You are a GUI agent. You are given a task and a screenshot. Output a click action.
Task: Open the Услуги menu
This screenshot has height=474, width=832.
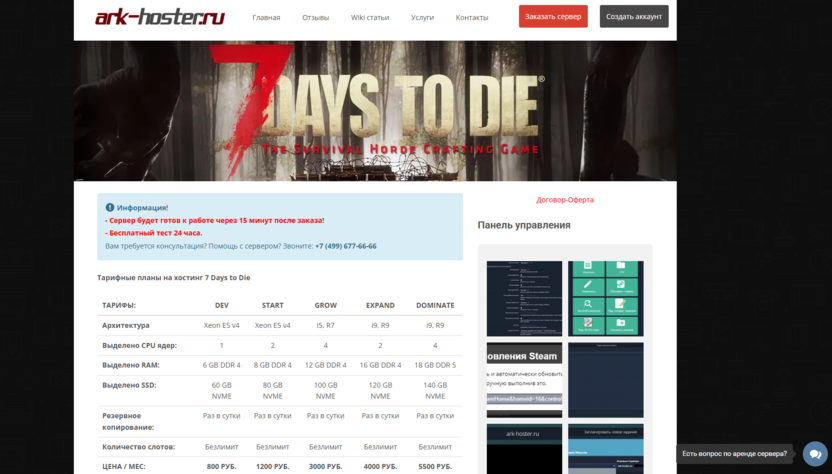point(422,18)
